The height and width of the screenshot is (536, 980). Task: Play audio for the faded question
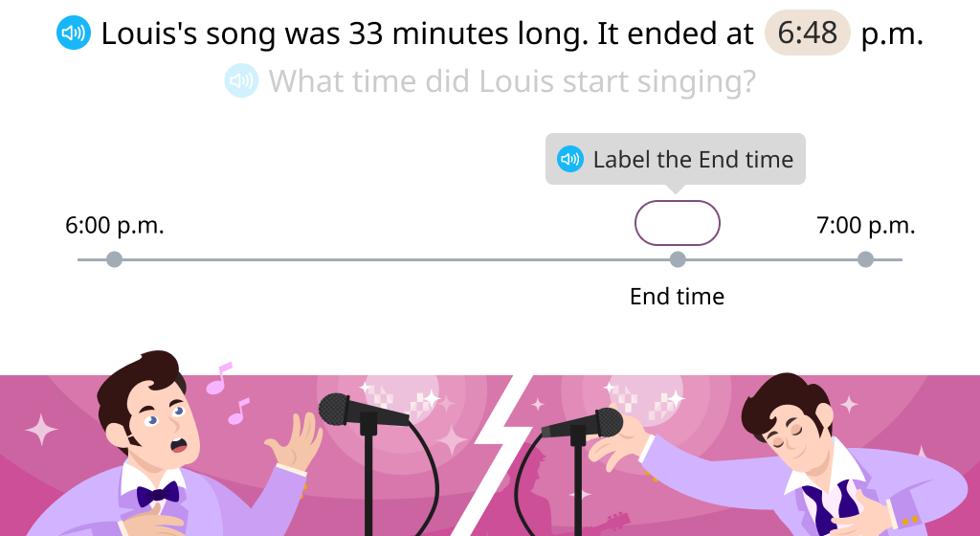click(241, 80)
